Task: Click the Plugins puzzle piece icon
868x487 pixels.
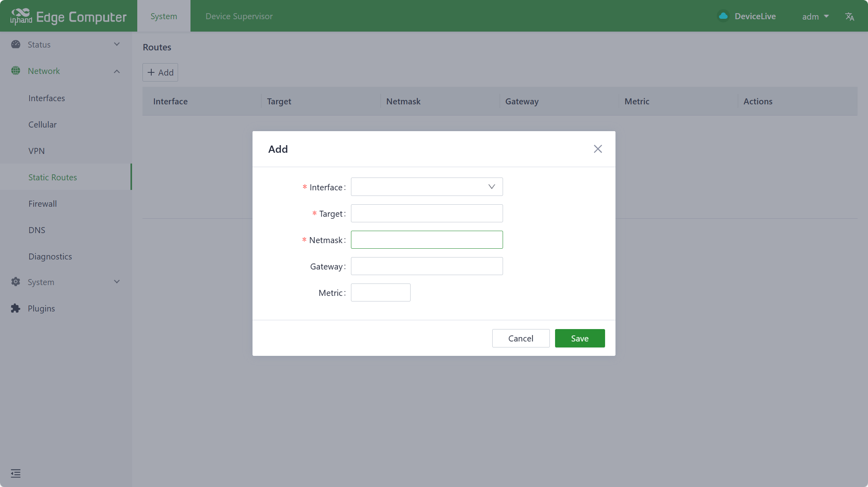Action: point(16,308)
